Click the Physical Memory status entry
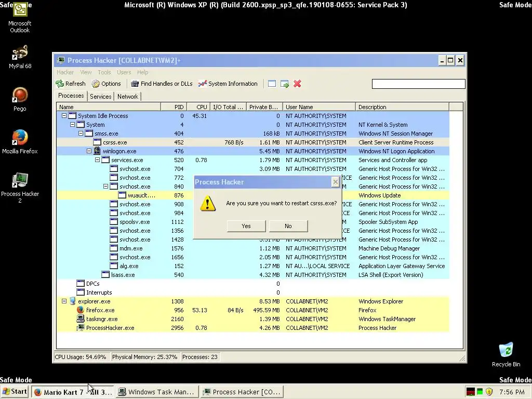The image size is (532, 399). (145, 357)
